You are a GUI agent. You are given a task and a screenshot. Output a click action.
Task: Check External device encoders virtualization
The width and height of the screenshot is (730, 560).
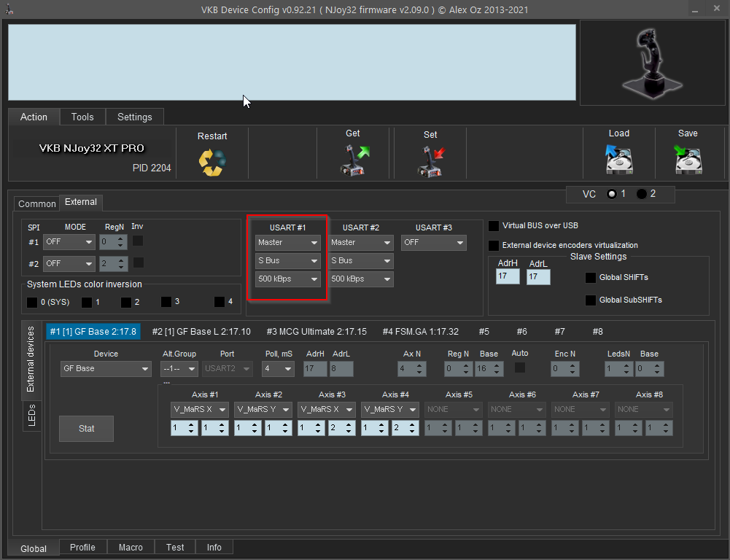tap(494, 246)
